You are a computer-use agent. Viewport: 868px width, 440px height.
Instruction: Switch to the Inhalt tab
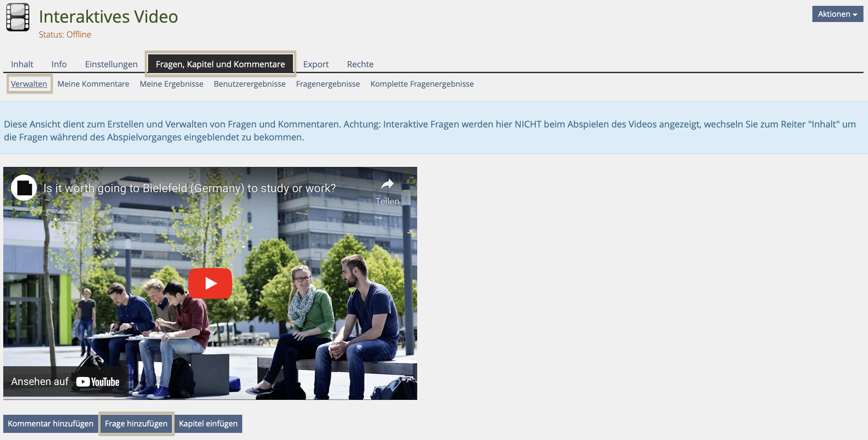click(x=22, y=64)
